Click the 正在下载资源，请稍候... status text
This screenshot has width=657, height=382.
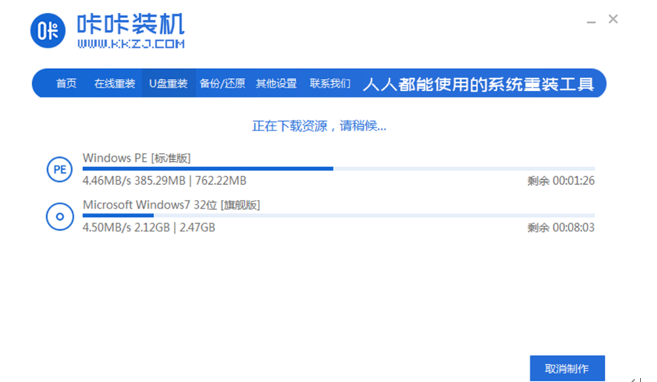pyautogui.click(x=319, y=126)
